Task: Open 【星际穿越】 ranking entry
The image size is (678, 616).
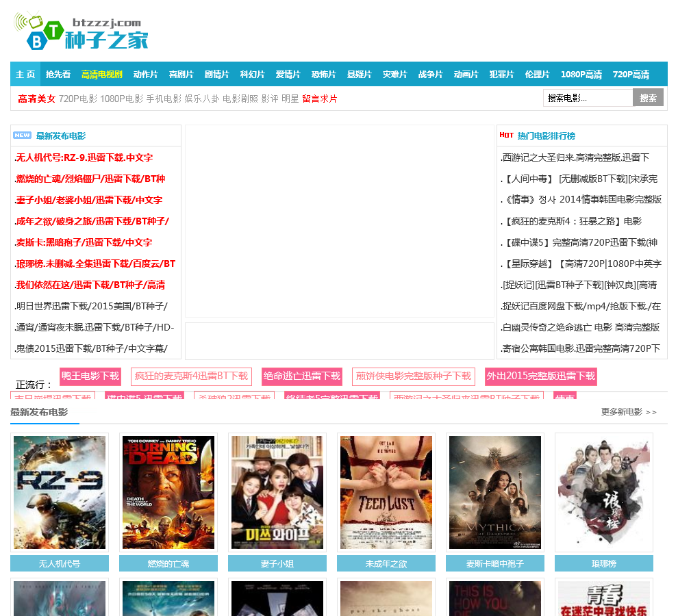Action: click(581, 264)
